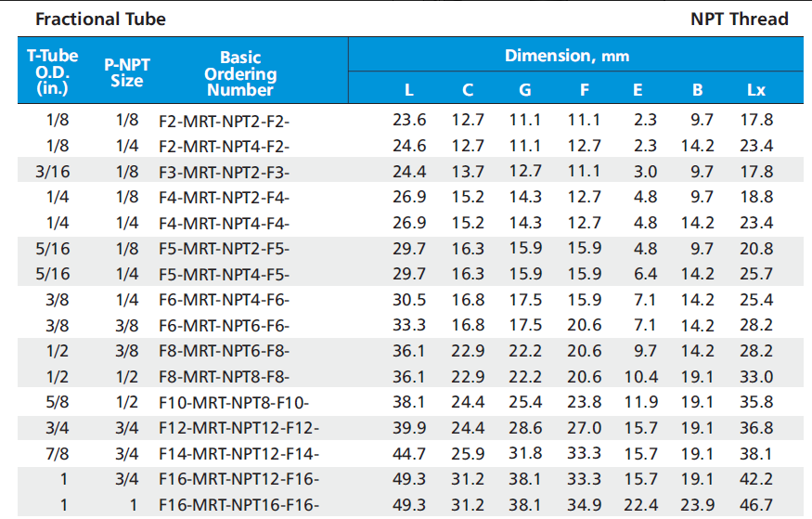The height and width of the screenshot is (519, 812).
Task: Click the NPT Thread title text
Action: point(739,19)
